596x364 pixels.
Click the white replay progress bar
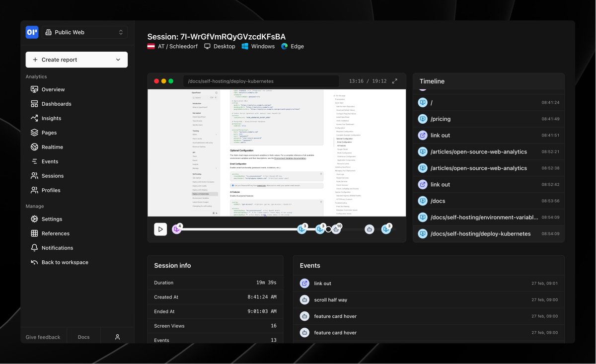[x=252, y=229]
